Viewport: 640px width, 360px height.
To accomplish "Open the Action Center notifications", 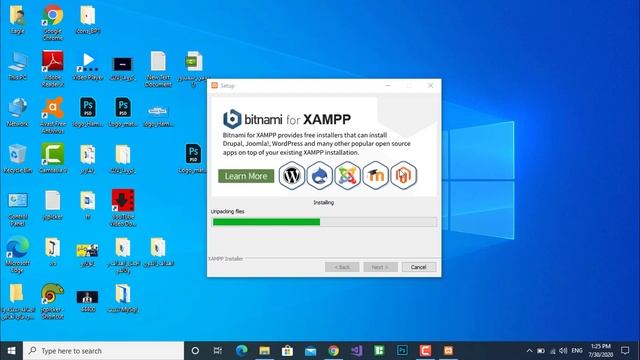I will coord(625,351).
